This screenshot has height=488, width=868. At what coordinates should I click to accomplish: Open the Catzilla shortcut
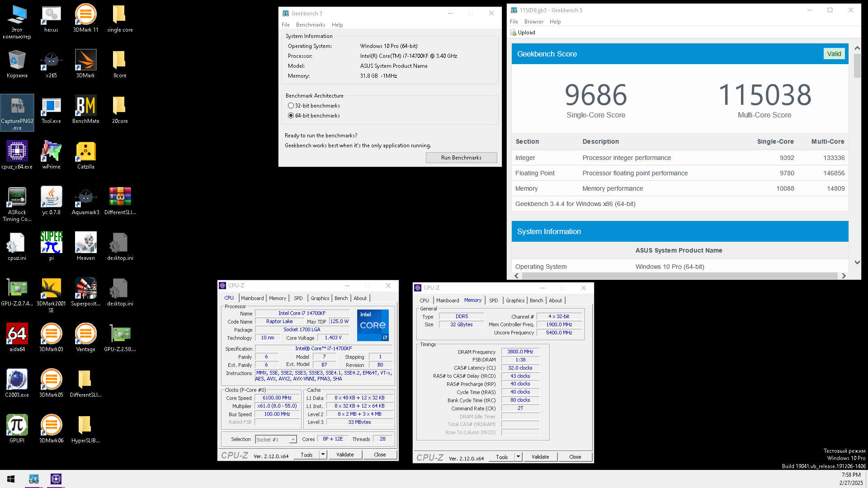tap(85, 155)
